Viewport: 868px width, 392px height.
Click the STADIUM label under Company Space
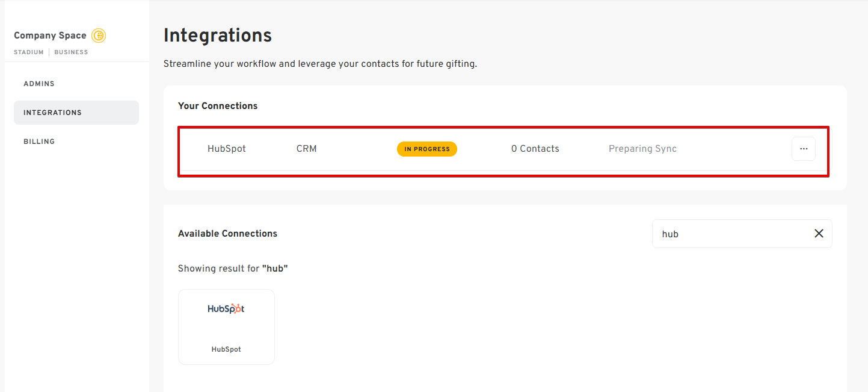click(x=29, y=52)
